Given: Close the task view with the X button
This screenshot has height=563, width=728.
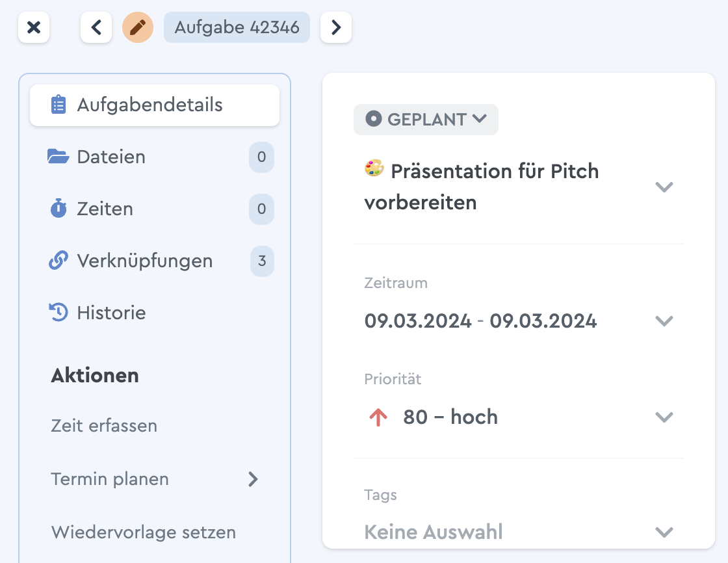Looking at the screenshot, I should 34,27.
